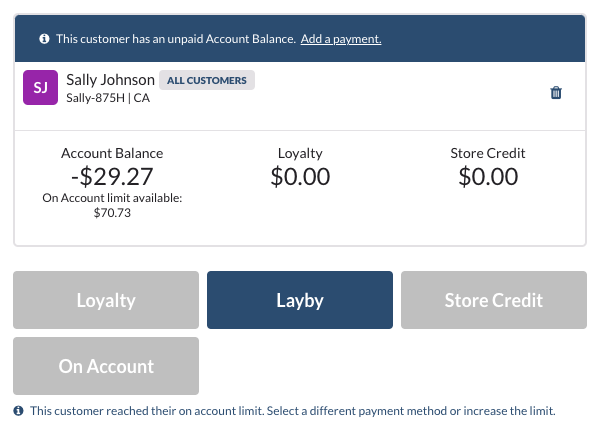Click the info icon beside account limit warning
Screen dimensions: 600x430
[x=18, y=410]
